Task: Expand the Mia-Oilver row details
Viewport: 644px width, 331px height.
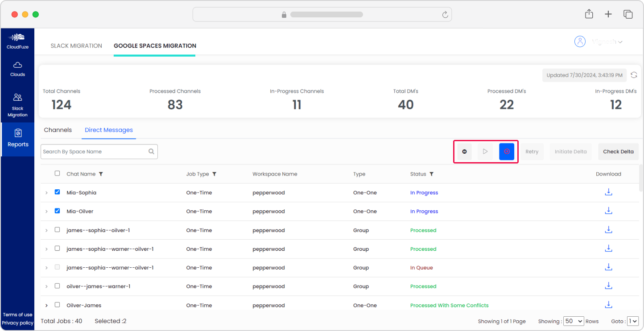Action: pyautogui.click(x=46, y=212)
